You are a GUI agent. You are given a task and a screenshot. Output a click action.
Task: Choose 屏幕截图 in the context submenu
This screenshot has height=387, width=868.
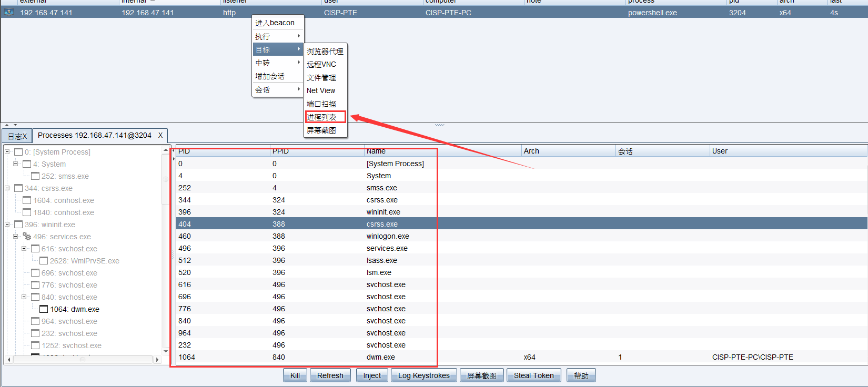[325, 130]
